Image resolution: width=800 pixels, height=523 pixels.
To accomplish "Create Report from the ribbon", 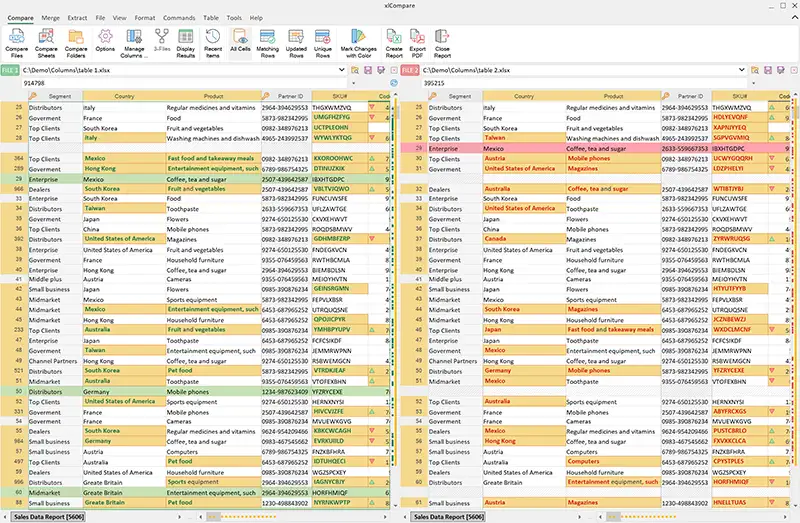I will 394,43.
